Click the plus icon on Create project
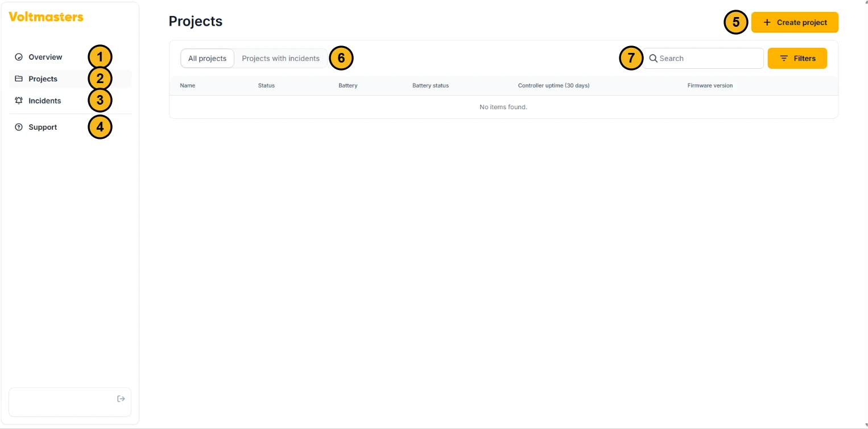The height and width of the screenshot is (429, 868). (767, 23)
